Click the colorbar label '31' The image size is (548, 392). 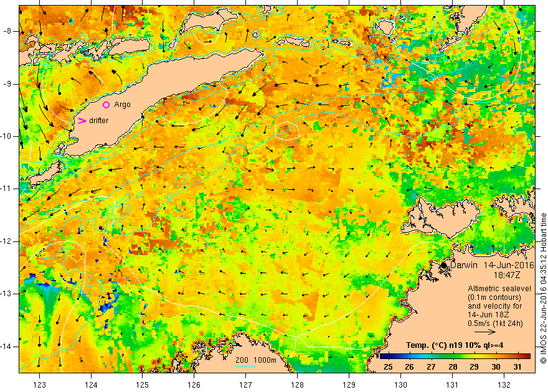coord(517,367)
